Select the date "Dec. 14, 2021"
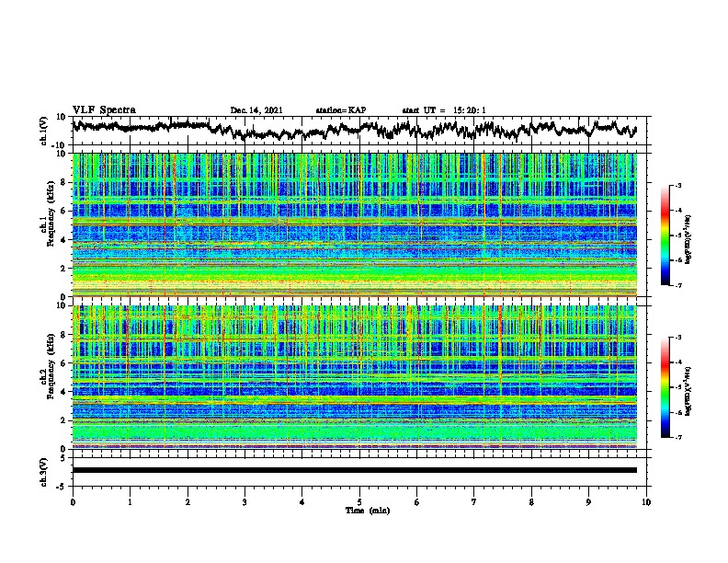728x563 pixels. click(256, 110)
